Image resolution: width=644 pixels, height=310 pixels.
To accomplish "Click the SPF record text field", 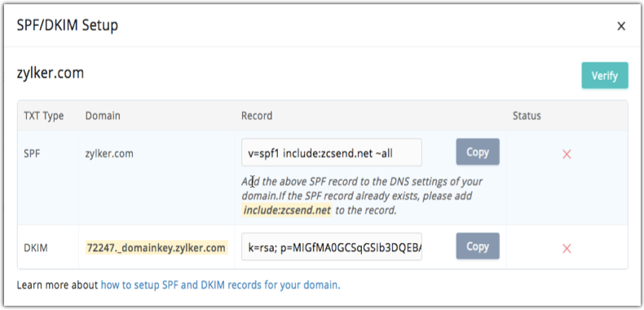I will (332, 153).
